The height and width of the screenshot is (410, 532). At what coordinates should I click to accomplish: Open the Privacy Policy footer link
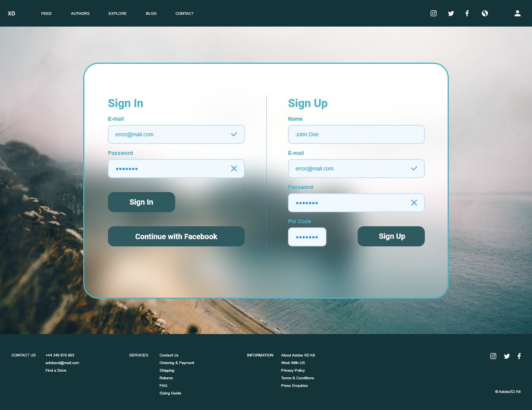coord(293,371)
